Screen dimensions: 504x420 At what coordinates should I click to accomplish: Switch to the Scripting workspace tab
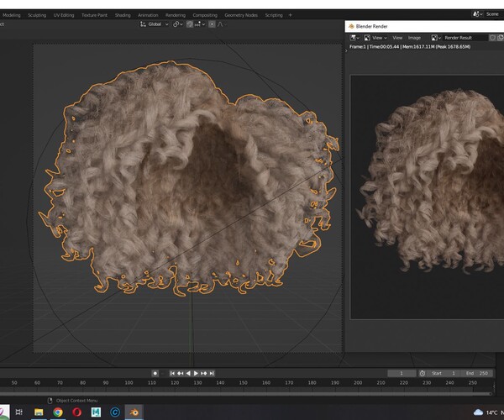pos(274,15)
